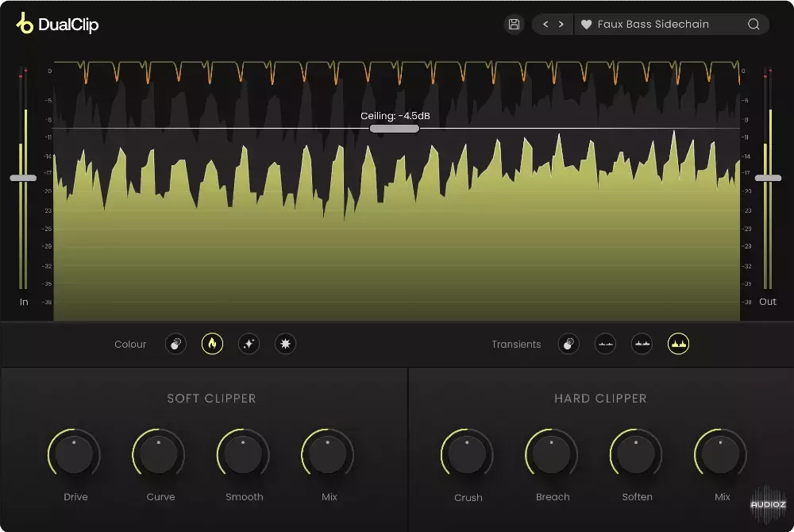Select the medium Transients mode icon
This screenshot has height=532, width=794.
point(642,344)
